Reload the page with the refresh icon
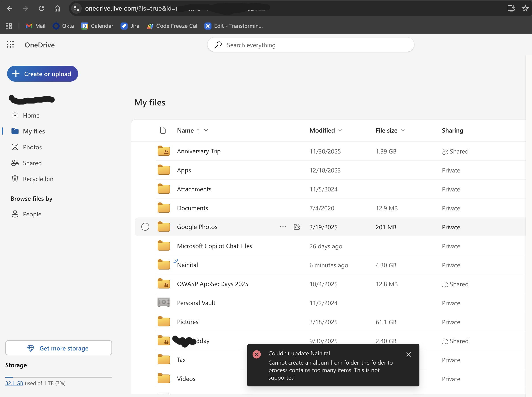Image resolution: width=532 pixels, height=397 pixels. click(41, 8)
